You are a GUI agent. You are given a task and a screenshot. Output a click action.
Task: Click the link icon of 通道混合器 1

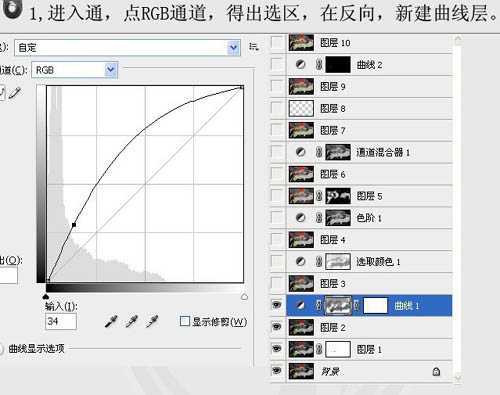click(319, 152)
